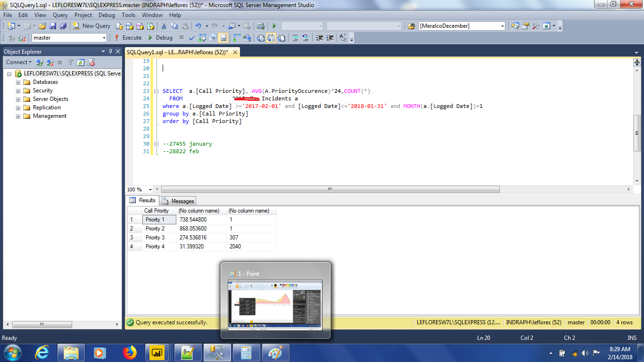Select the Results tab
Viewport: 644px width, 362px height.
pos(142,200)
